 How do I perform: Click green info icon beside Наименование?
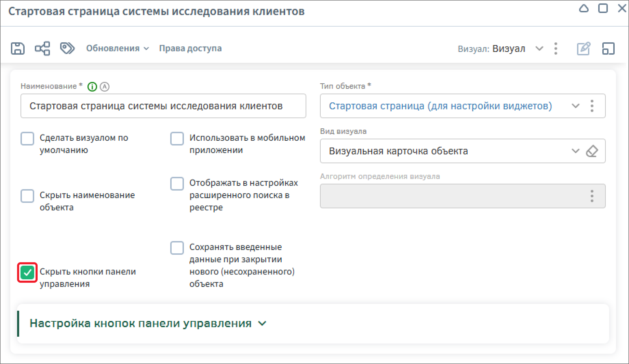coord(92,87)
